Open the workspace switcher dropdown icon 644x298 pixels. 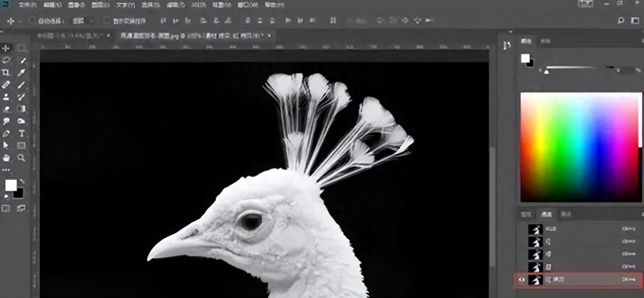[x=634, y=21]
